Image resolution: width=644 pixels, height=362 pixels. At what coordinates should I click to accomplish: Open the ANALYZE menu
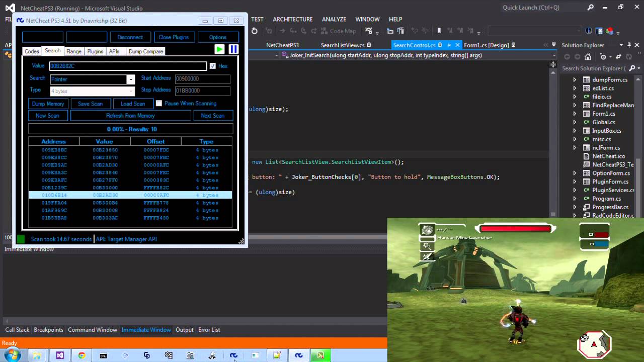click(x=334, y=19)
